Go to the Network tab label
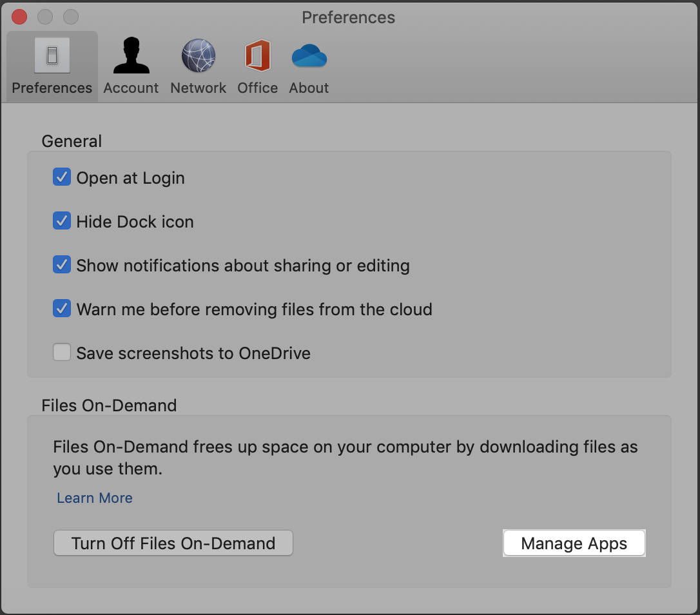700x615 pixels. [x=198, y=88]
